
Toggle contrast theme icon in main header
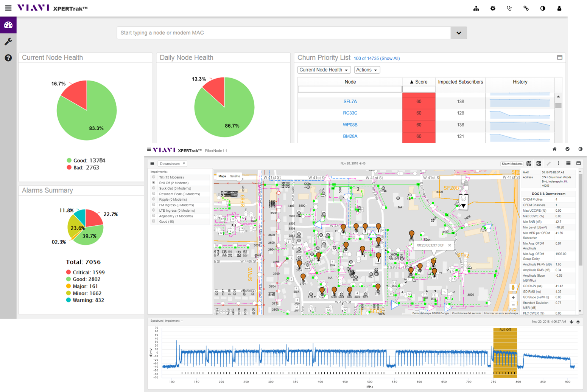(543, 8)
